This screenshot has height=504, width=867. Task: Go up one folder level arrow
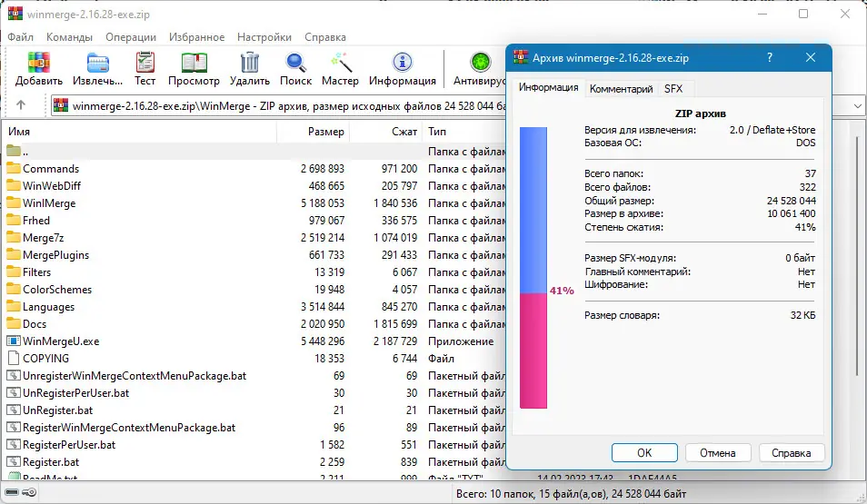[21, 105]
